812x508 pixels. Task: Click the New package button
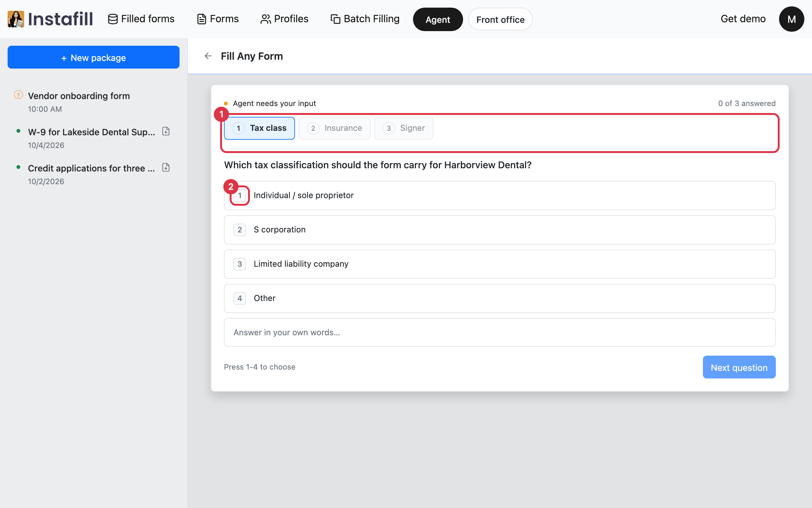click(93, 57)
